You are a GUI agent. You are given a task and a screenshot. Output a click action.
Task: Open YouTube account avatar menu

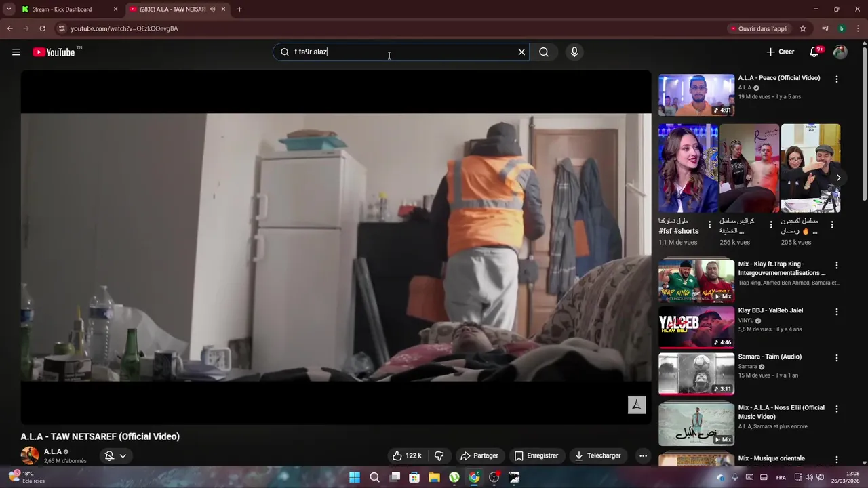[x=840, y=52]
